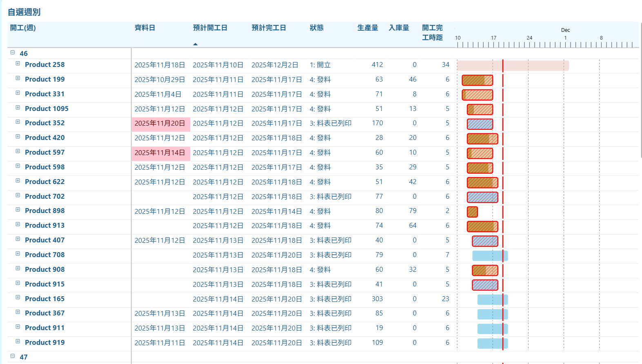Click Product 1095 name
The height and width of the screenshot is (364, 642).
(47, 109)
